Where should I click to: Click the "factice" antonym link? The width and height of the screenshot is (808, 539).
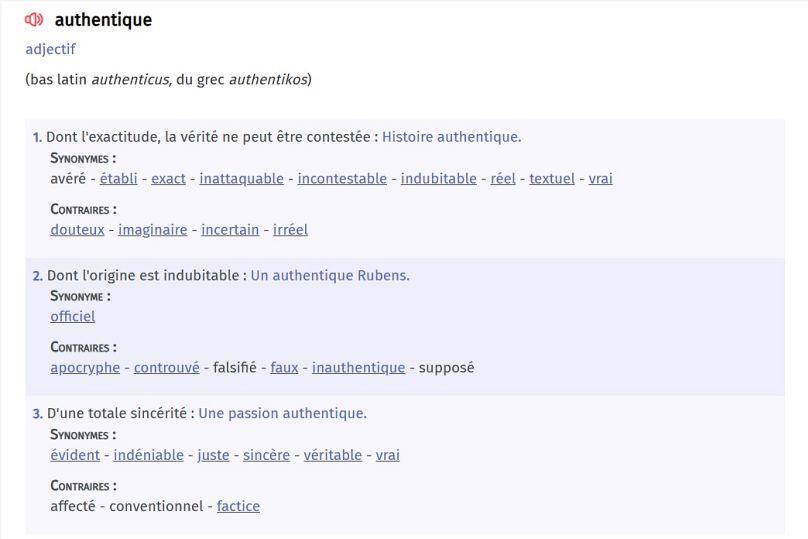point(238,506)
